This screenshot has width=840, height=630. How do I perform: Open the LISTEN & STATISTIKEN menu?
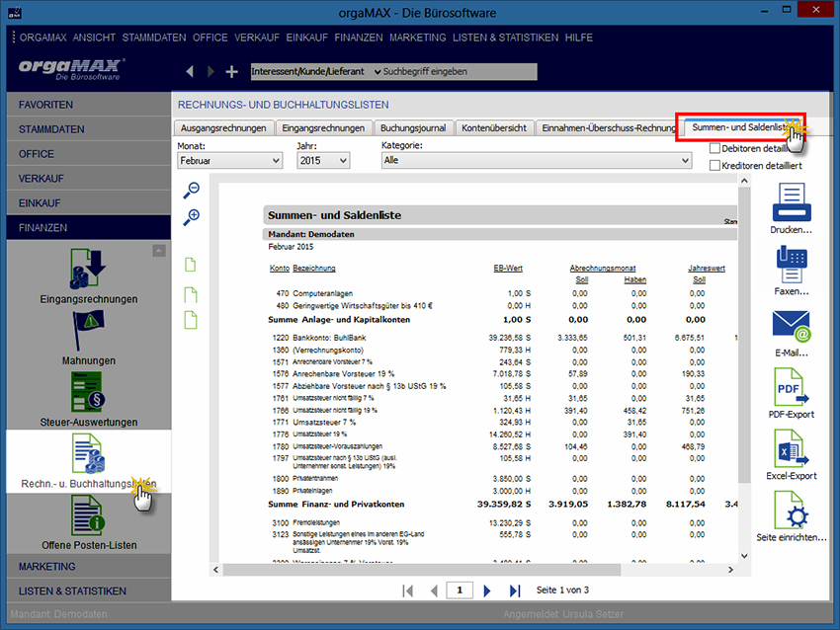click(x=505, y=38)
